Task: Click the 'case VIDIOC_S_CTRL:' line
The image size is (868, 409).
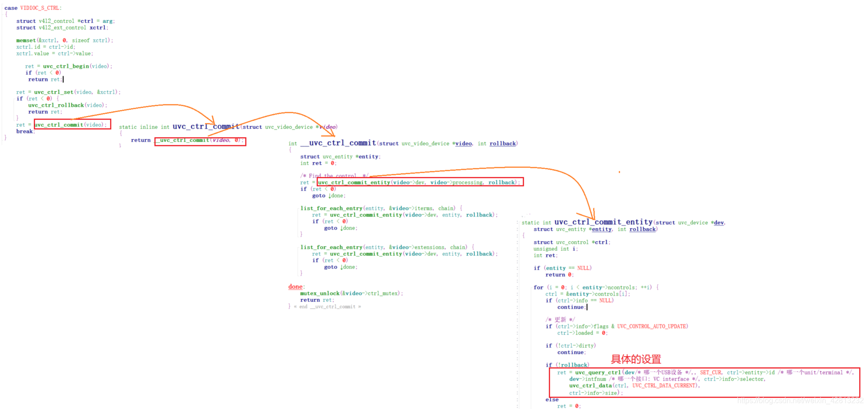Action: coord(33,8)
